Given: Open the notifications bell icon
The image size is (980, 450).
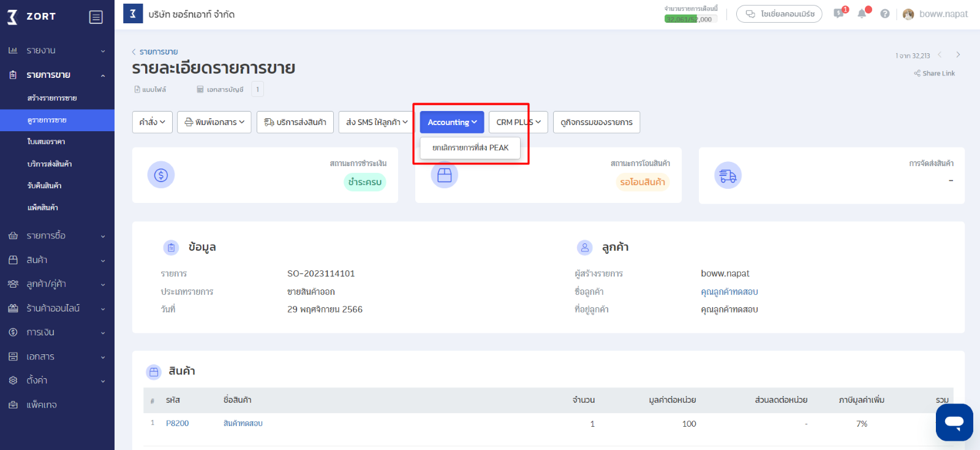Looking at the screenshot, I should coord(862,13).
